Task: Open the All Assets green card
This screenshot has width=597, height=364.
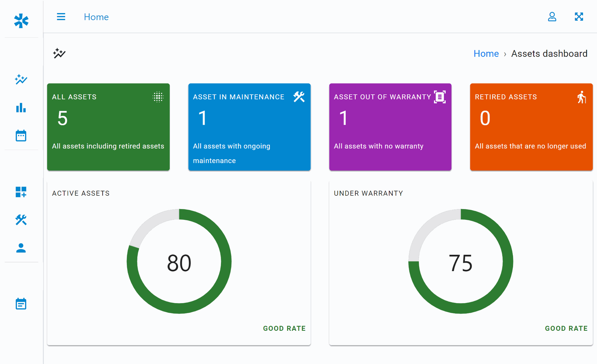Action: click(108, 127)
